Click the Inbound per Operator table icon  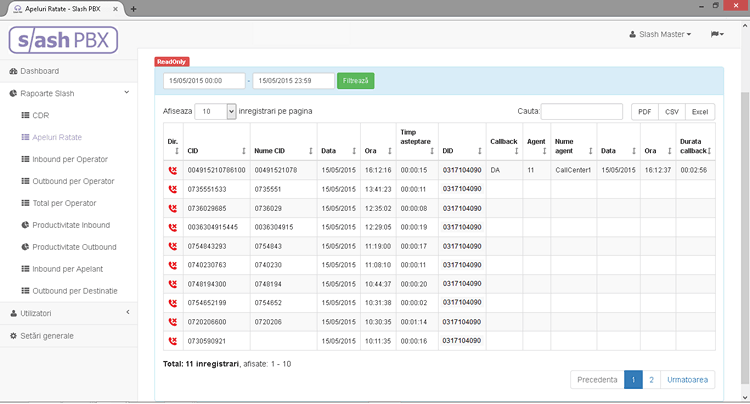pos(25,159)
